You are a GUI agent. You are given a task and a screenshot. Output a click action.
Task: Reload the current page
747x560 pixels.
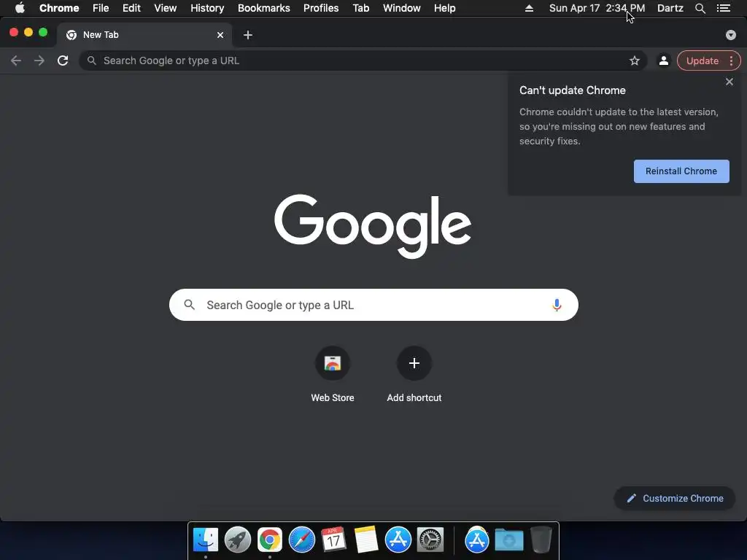(63, 61)
